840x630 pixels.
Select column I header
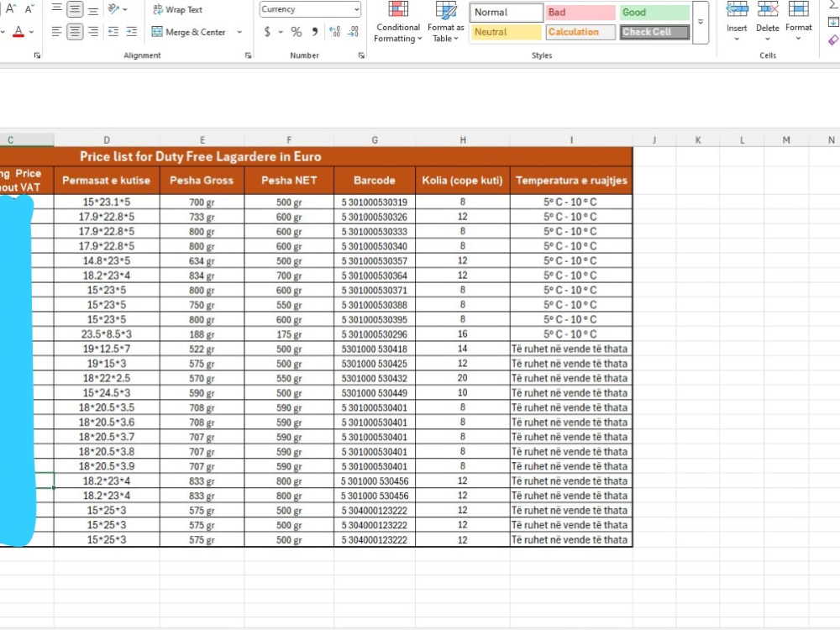point(571,139)
